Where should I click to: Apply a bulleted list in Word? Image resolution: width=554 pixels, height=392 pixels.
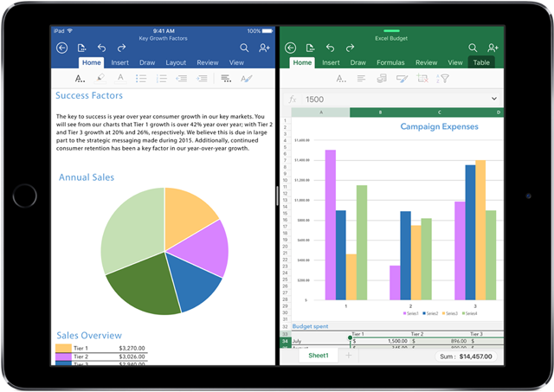[x=141, y=79]
